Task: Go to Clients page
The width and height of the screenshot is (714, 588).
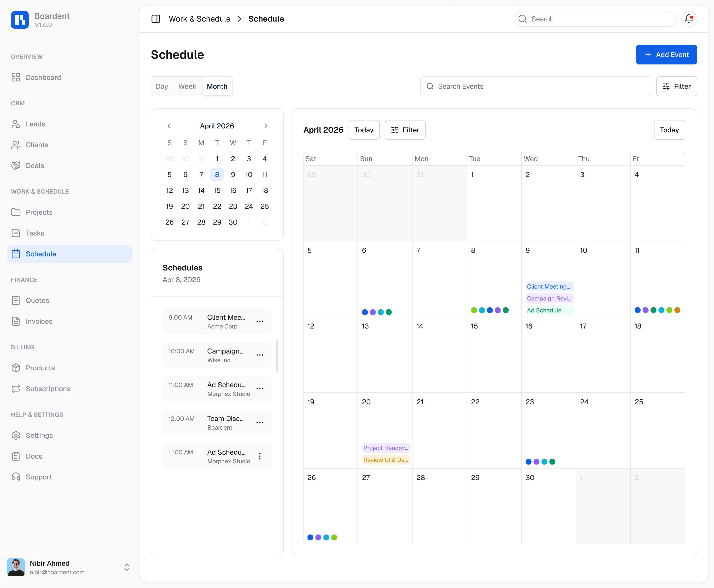Action: tap(69, 145)
